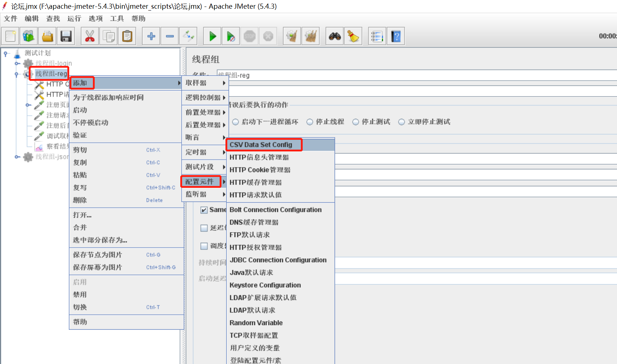617x364 pixels.
Task: Choose 用户定义的变量 config element
Action: point(280,348)
